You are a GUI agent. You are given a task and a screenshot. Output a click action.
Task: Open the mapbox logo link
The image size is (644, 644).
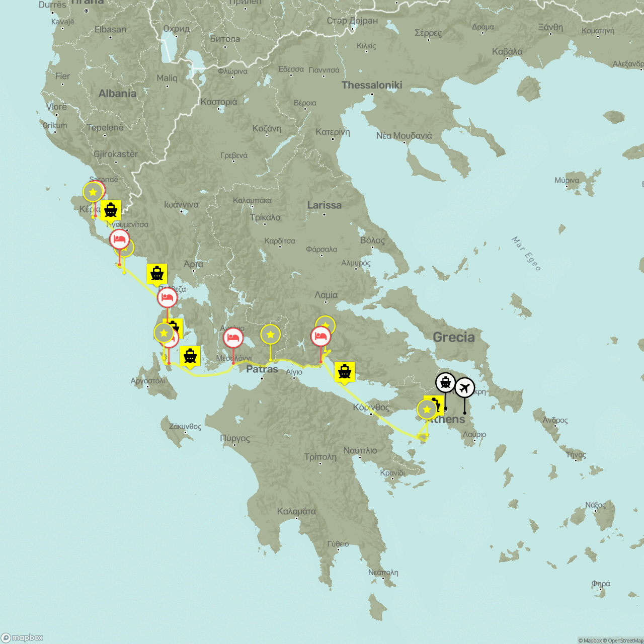(x=22, y=637)
